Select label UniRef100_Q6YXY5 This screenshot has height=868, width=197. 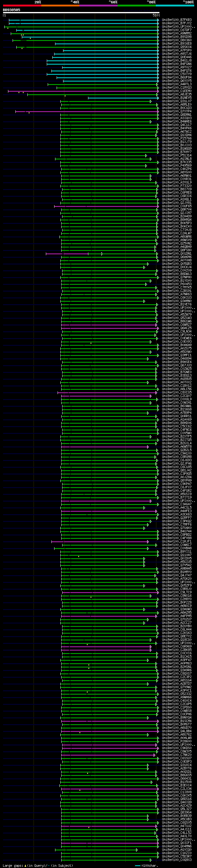[x=177, y=81]
